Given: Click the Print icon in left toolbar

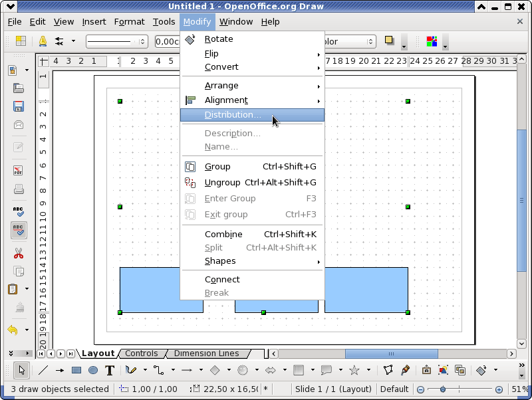Looking at the screenshot, I should [19, 189].
